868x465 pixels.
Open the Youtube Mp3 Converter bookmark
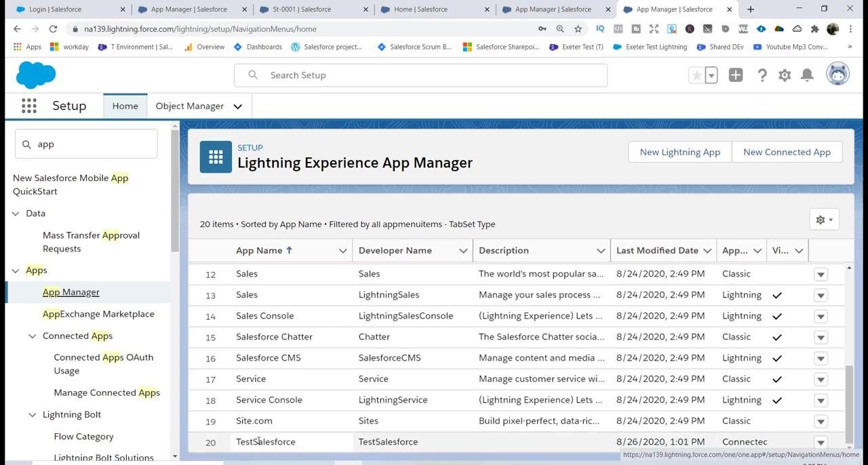790,47
